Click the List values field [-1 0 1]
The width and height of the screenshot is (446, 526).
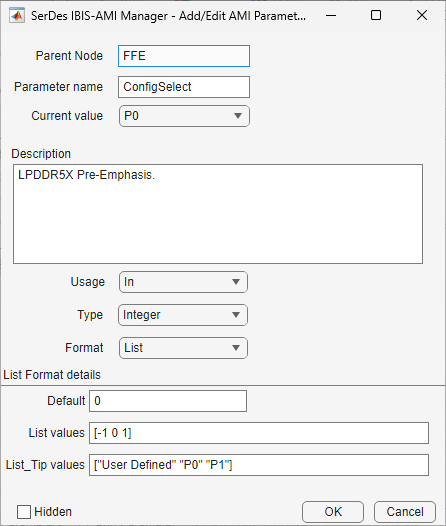point(259,433)
